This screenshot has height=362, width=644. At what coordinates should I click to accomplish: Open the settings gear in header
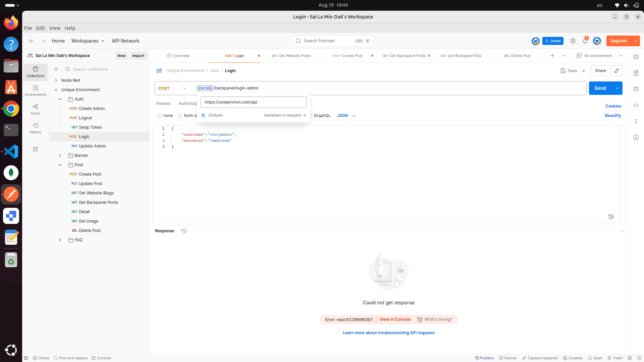click(573, 41)
